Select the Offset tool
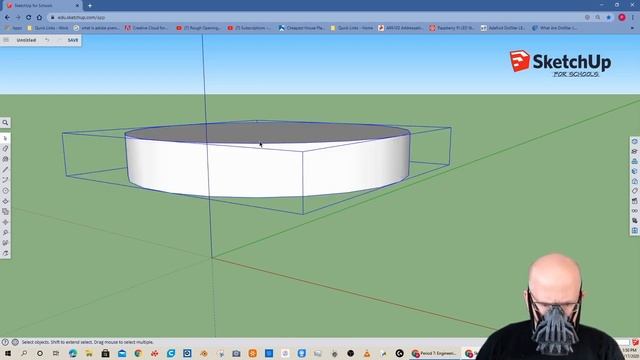This screenshot has height=360, width=640. point(5,211)
